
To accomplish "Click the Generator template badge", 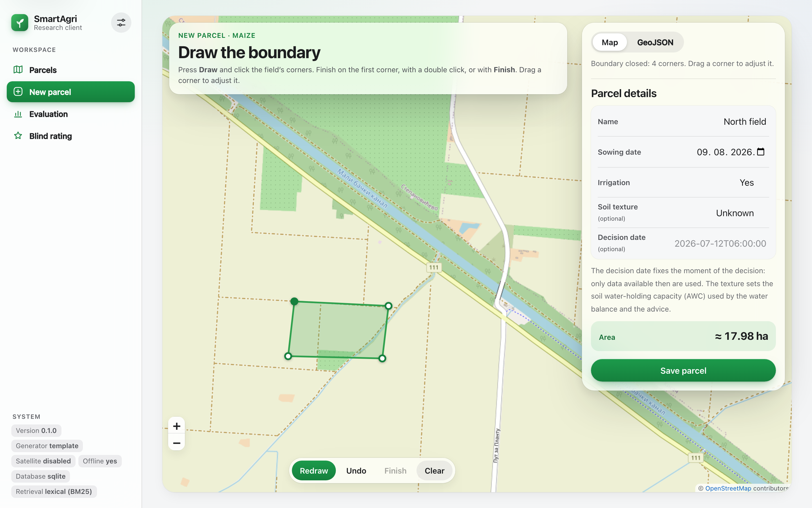I will pyautogui.click(x=47, y=446).
